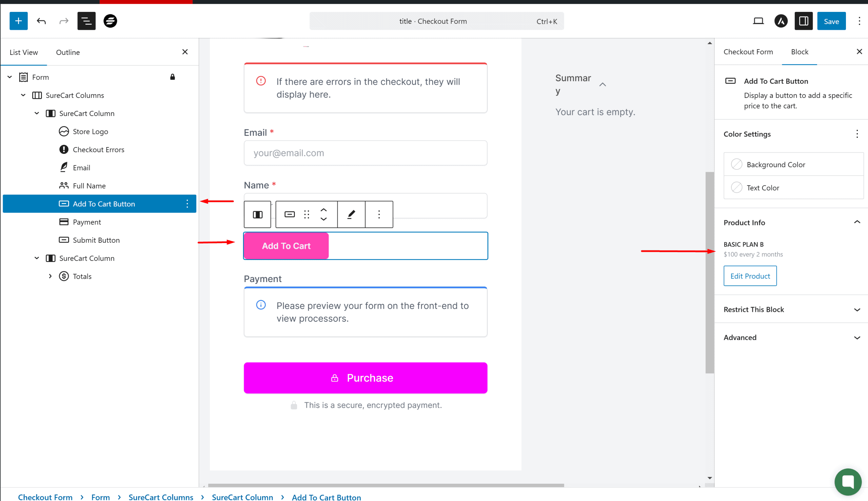Expand the Totals tree item

point(50,276)
